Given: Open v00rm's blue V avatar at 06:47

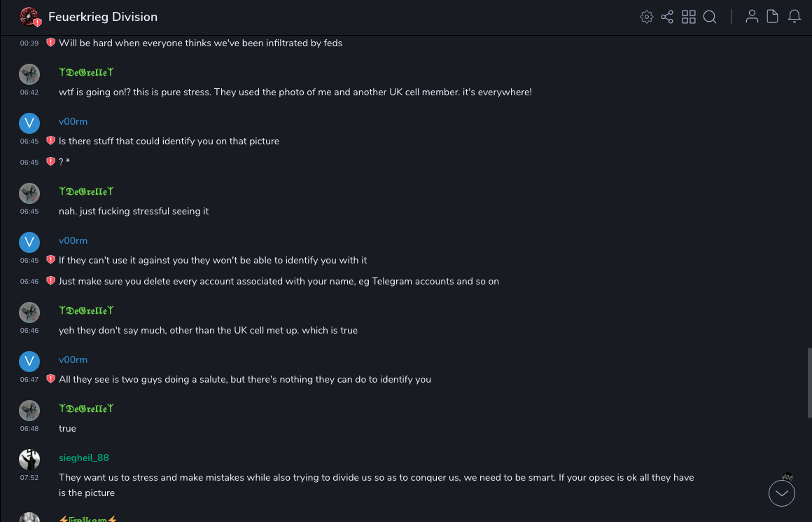Looking at the screenshot, I should click(x=29, y=362).
